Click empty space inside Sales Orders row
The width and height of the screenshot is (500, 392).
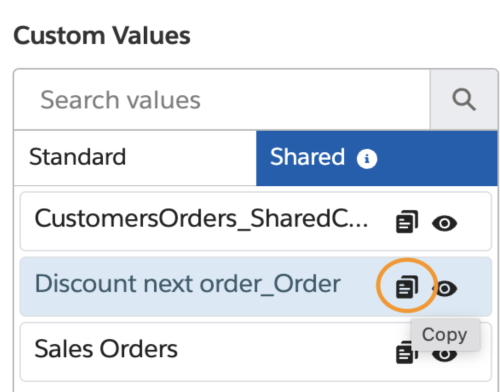[283, 352]
